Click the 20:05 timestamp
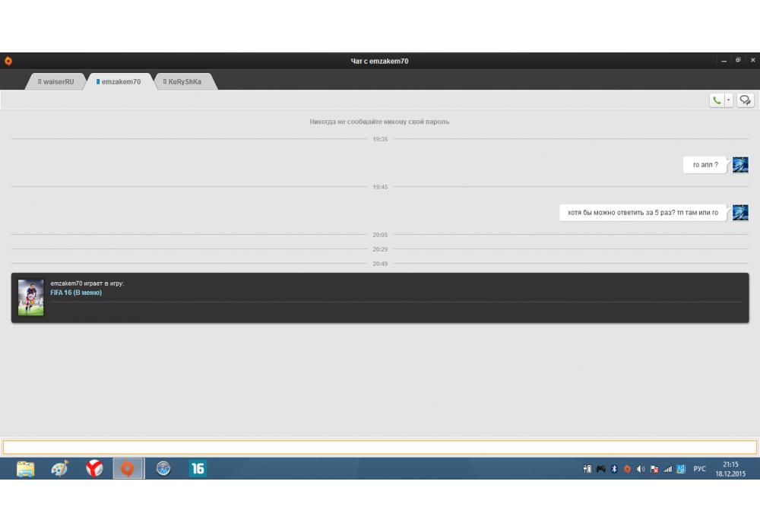Viewport: 760px width, 532px height. (x=380, y=235)
